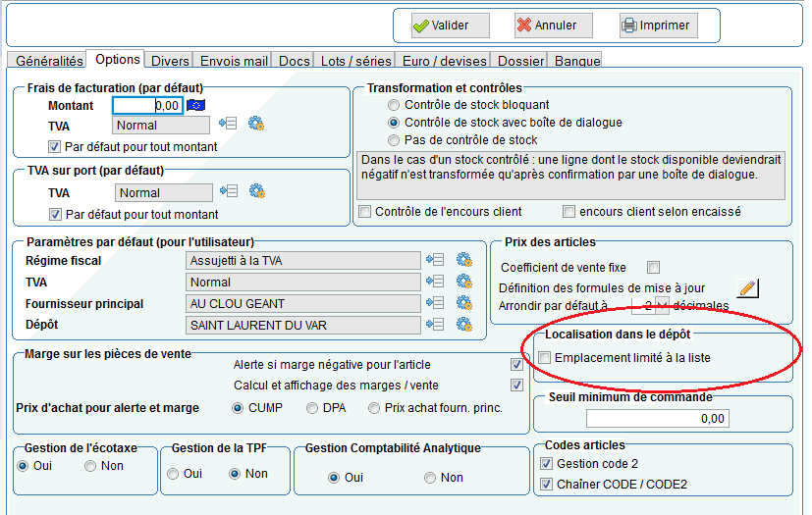Image resolution: width=812 pixels, height=515 pixels.
Task: Select Prix achat fourn. princ. option
Action: pyautogui.click(x=373, y=408)
